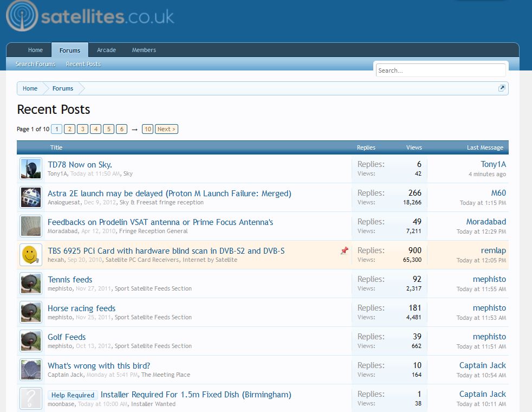Open the 'Tennis feeds' thread

click(x=70, y=280)
